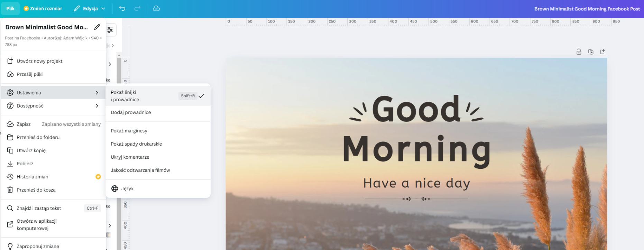Click Zmień rozmiar resize button
This screenshot has height=250, width=644.
tap(43, 9)
